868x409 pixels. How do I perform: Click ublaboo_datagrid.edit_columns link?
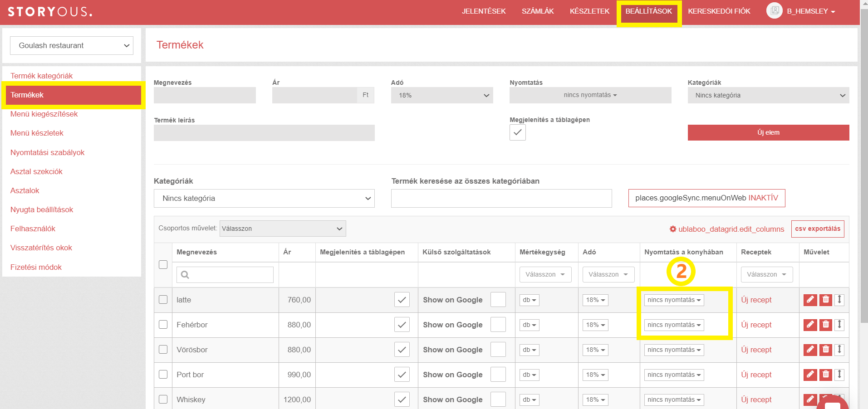tap(727, 229)
